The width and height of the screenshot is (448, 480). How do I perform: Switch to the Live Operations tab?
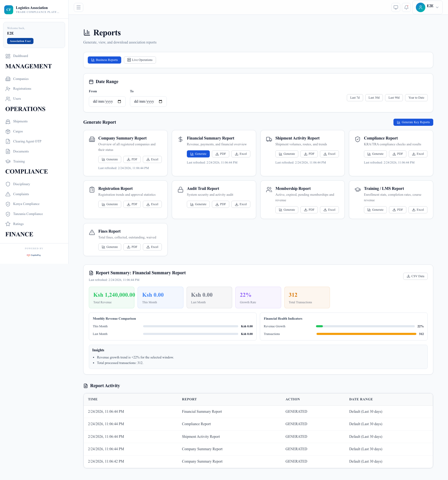coord(140,60)
